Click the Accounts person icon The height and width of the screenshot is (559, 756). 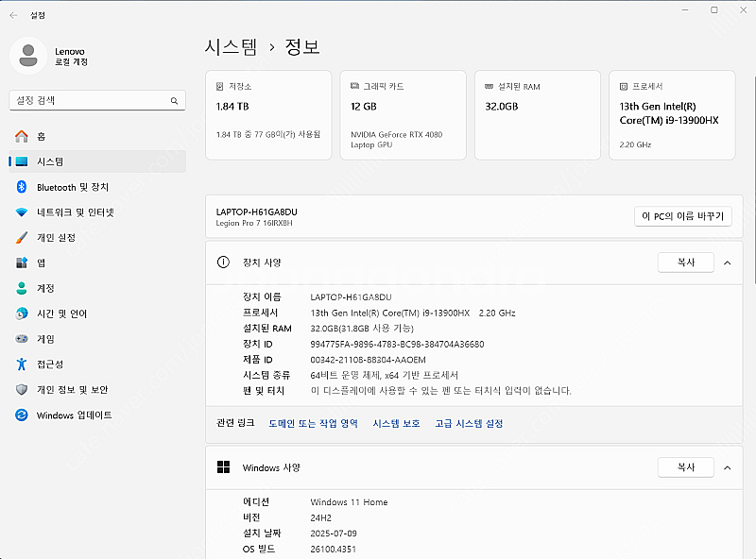(x=22, y=288)
